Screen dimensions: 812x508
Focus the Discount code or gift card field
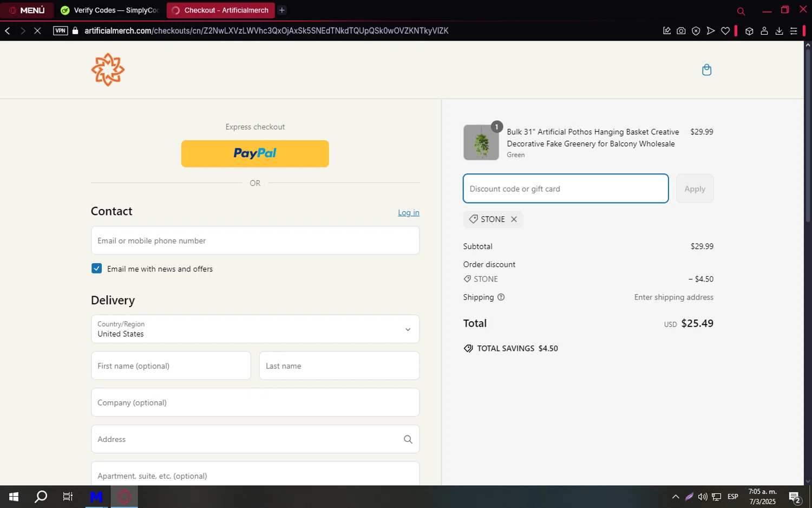pyautogui.click(x=566, y=188)
